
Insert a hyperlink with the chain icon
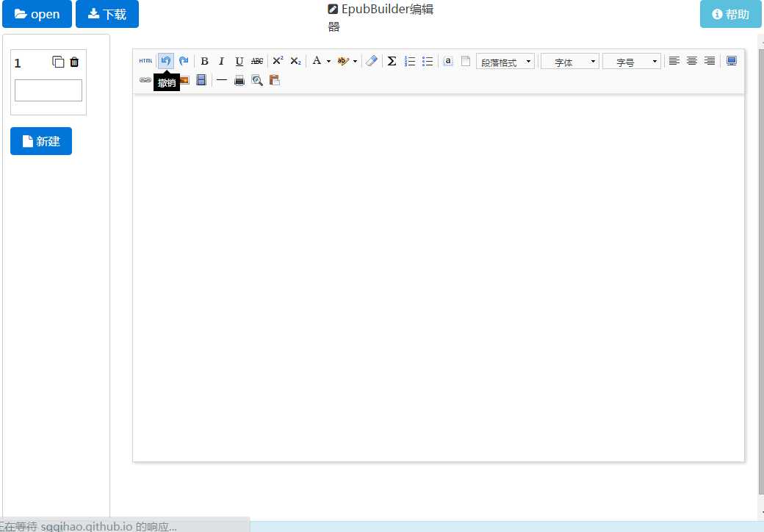click(145, 80)
